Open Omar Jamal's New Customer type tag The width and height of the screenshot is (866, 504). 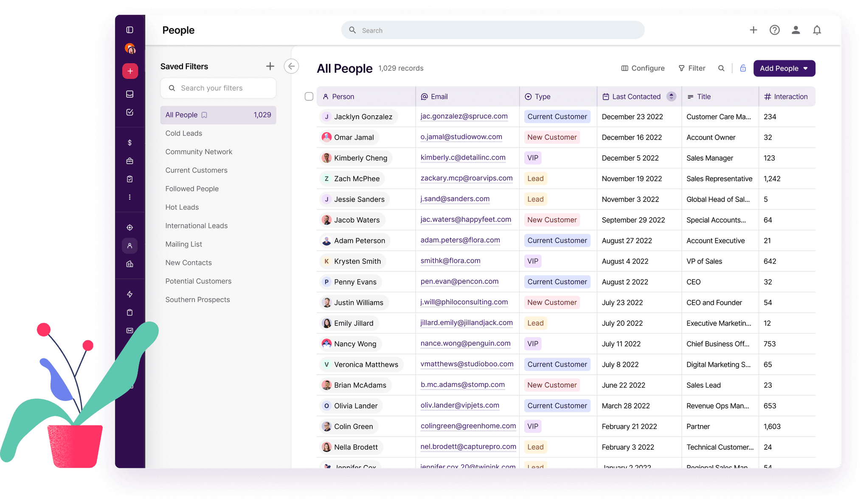point(552,137)
